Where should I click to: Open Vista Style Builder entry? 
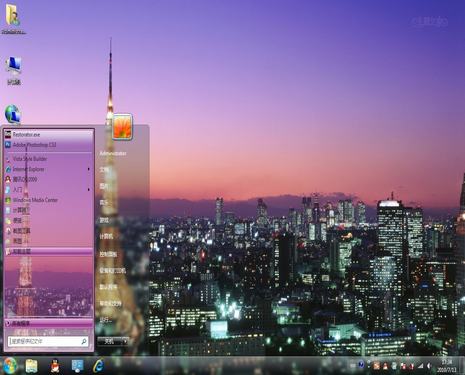48,159
